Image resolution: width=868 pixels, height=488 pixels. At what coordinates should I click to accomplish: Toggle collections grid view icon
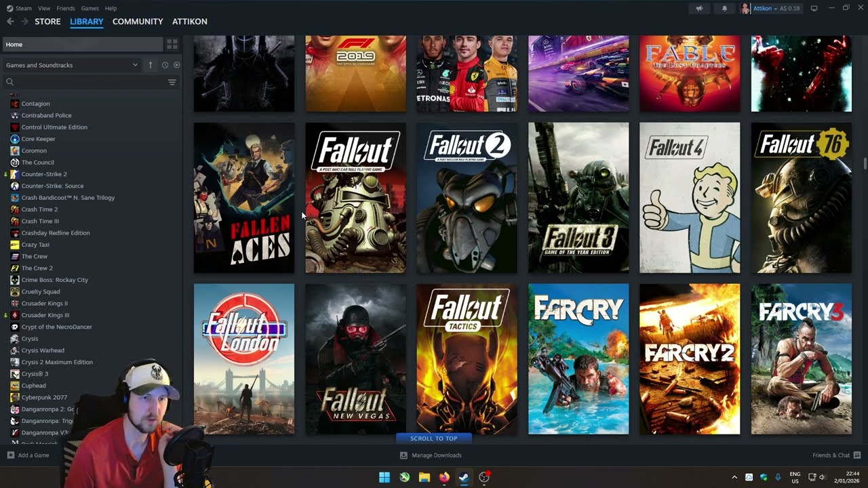pyautogui.click(x=172, y=44)
